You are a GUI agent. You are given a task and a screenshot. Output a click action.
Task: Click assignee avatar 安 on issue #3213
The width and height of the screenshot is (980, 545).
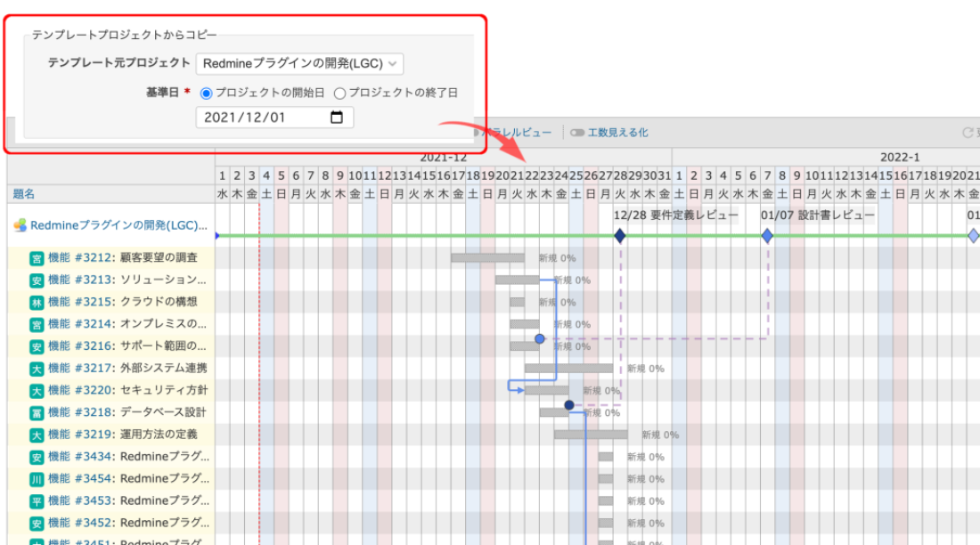pyautogui.click(x=37, y=280)
